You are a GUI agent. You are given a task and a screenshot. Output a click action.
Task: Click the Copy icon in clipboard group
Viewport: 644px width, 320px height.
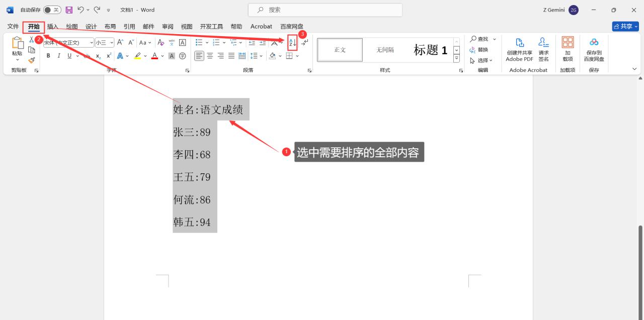point(31,50)
